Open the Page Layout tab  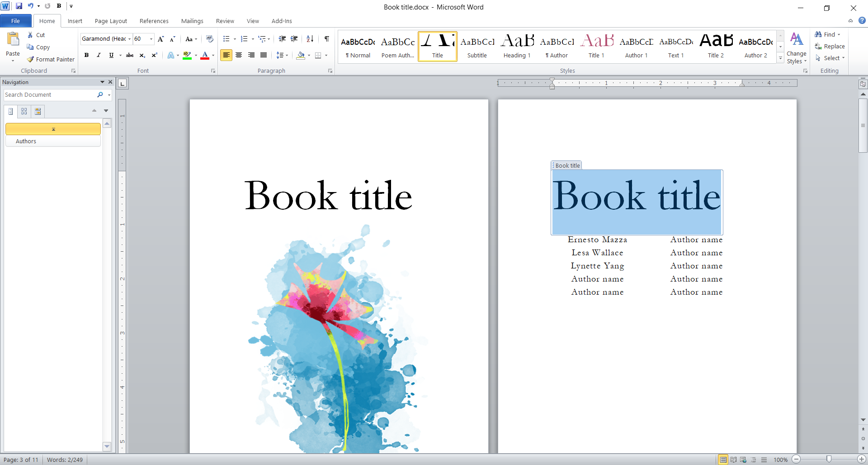pyautogui.click(x=111, y=21)
